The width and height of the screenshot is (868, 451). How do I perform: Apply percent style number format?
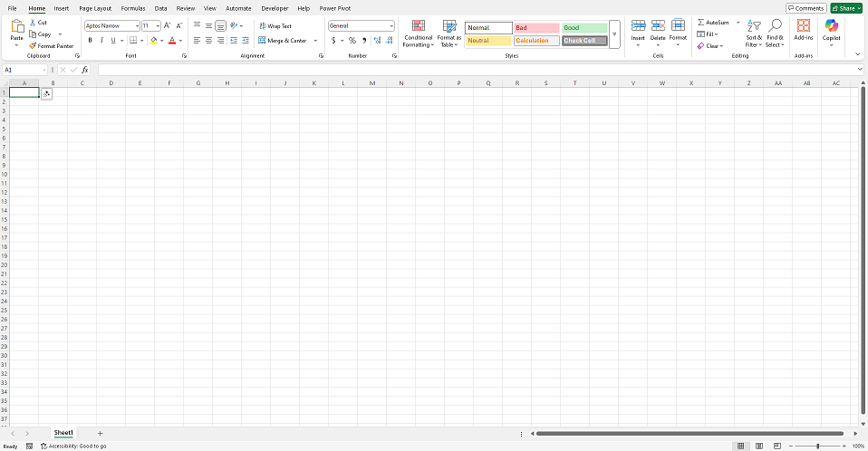point(352,41)
